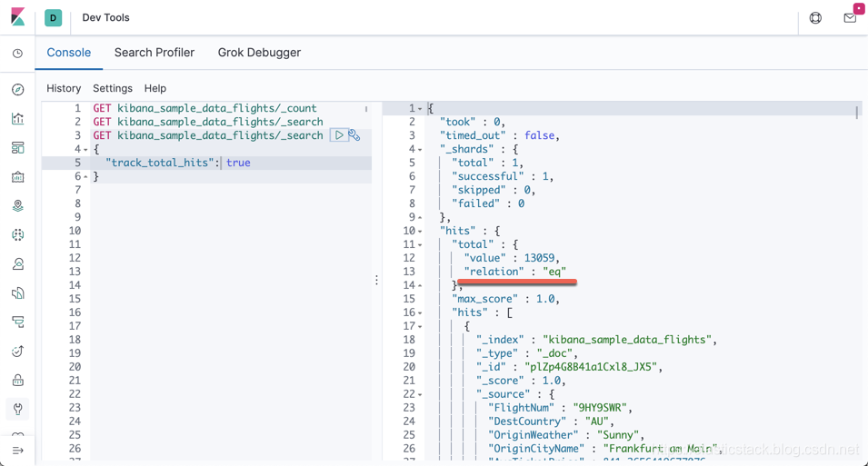868x466 pixels.
Task: Open console Help
Action: pos(155,88)
